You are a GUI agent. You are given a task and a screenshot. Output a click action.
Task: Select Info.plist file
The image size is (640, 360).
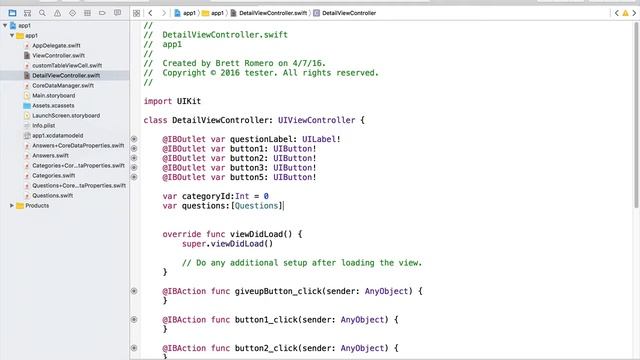pos(43,125)
